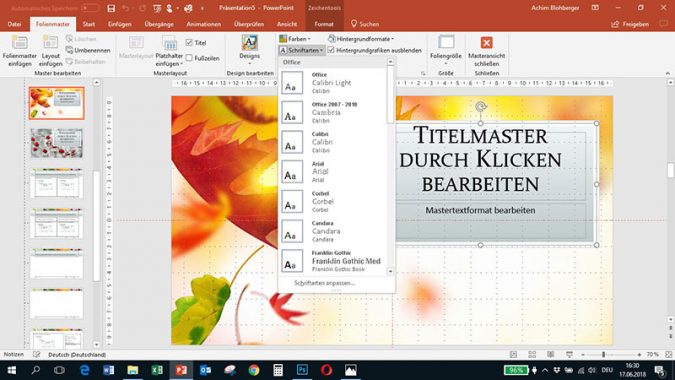Collapse the Schriftarten dropdown
Screen dimensions: 675x380
point(301,50)
